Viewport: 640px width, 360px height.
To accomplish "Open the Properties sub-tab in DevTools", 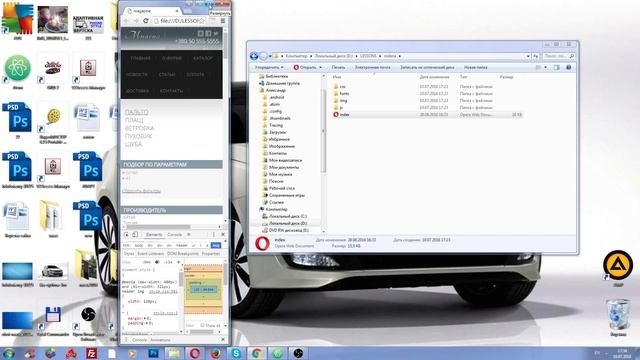I will [211, 253].
